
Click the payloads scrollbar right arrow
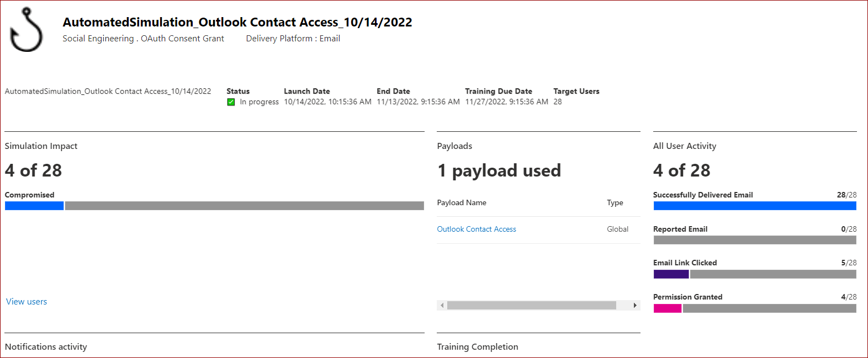[635, 305]
